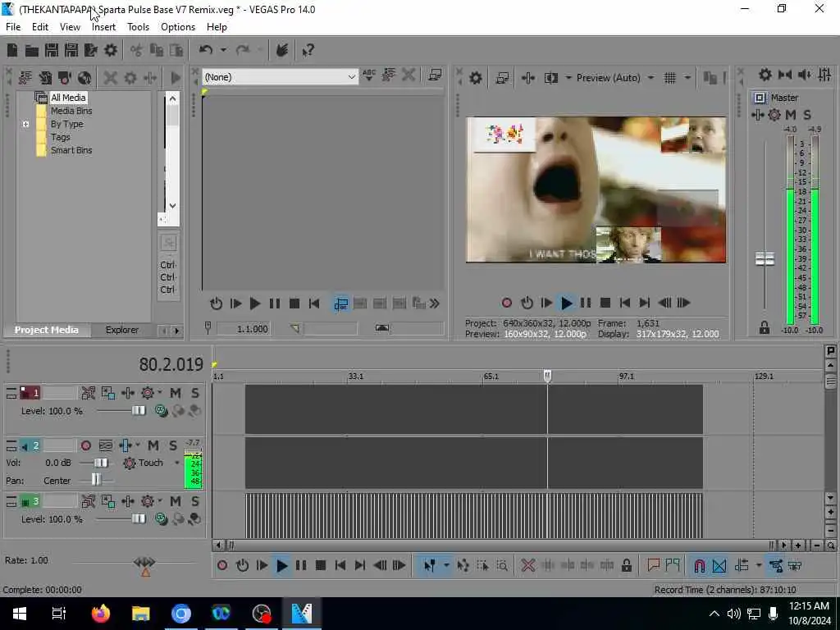Click the Split Screen View icon in preview
The image size is (840, 630).
point(550,78)
